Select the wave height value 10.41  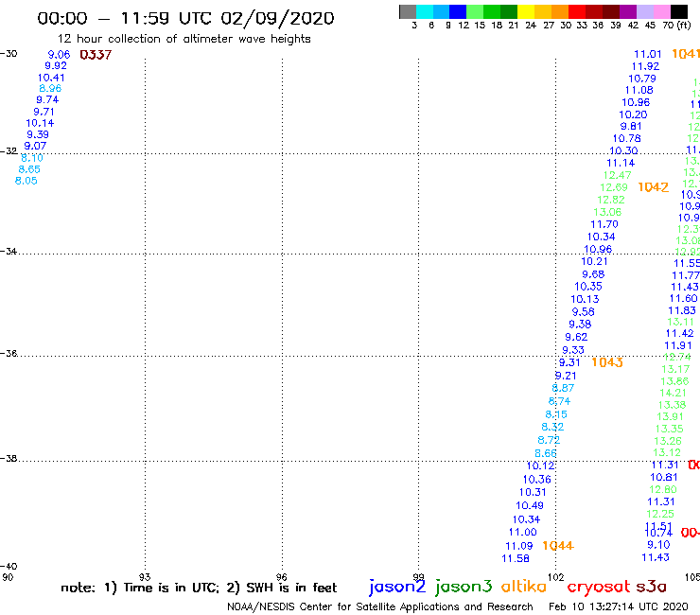click(51, 78)
